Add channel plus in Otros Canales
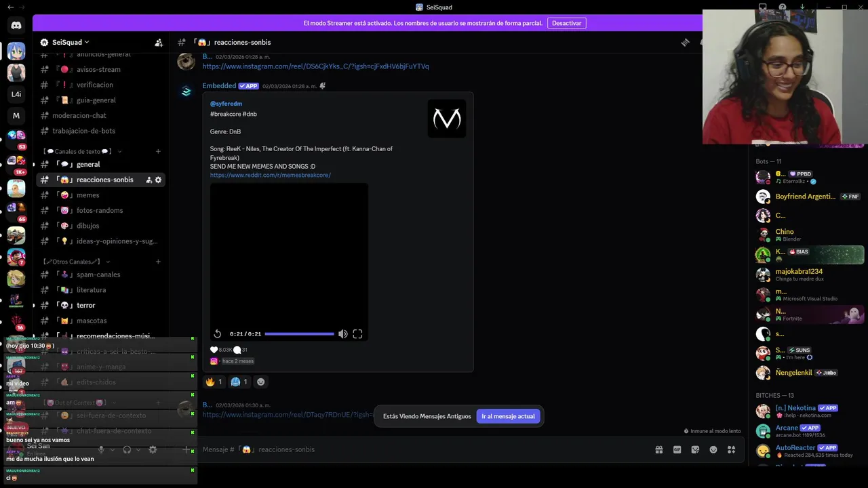This screenshot has width=868, height=488. pyautogui.click(x=158, y=262)
